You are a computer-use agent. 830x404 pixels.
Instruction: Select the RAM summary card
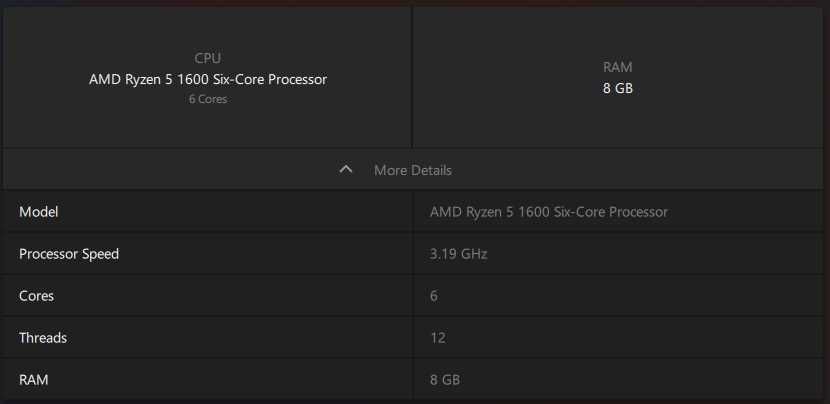coord(618,77)
